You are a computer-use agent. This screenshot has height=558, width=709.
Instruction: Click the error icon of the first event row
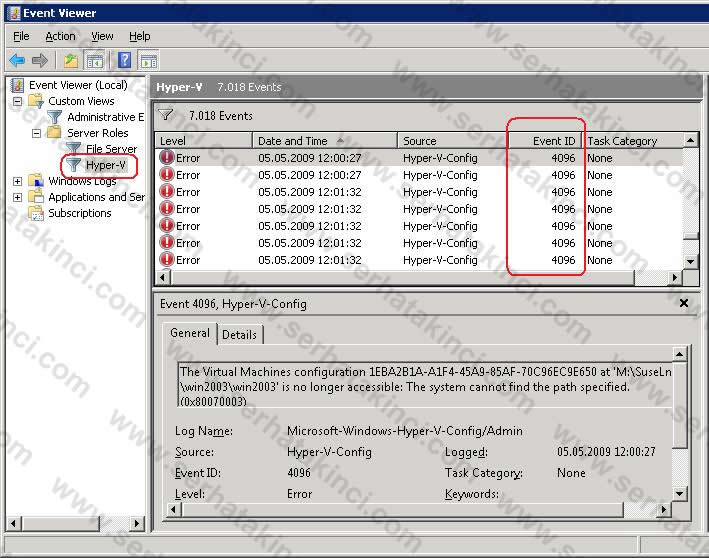coord(167,157)
